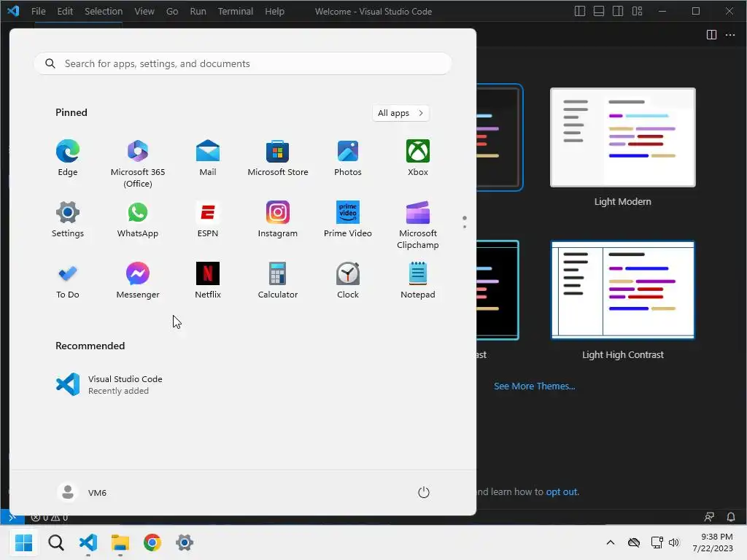
Task: Open Customize Layout in VS Code title bar
Action: tap(637, 11)
